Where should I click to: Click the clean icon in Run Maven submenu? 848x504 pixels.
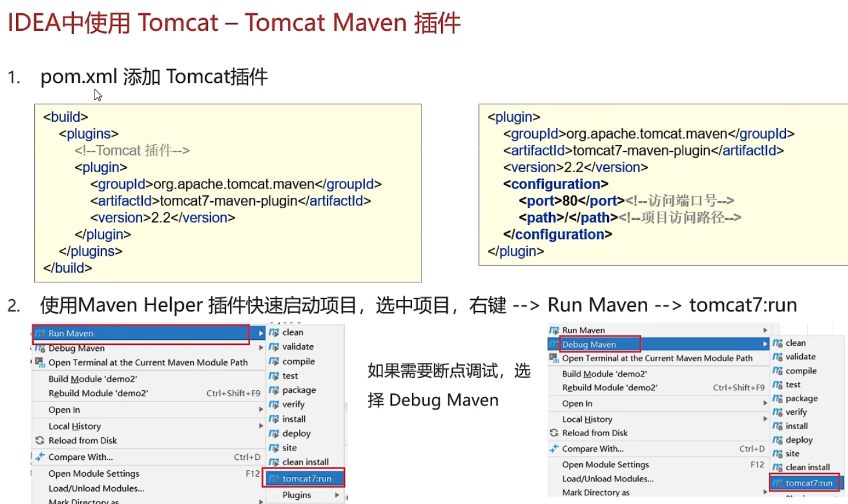point(274,332)
